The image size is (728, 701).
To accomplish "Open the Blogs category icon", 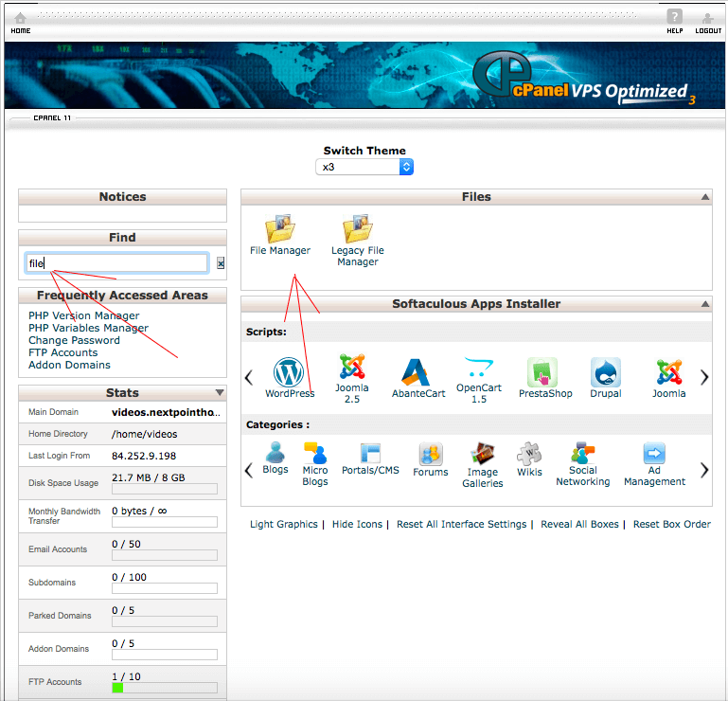I will pyautogui.click(x=275, y=452).
